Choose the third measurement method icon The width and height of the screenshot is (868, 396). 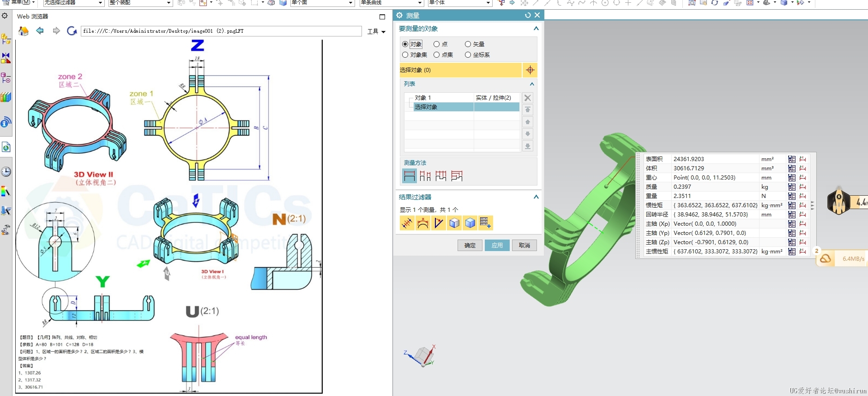pyautogui.click(x=441, y=176)
